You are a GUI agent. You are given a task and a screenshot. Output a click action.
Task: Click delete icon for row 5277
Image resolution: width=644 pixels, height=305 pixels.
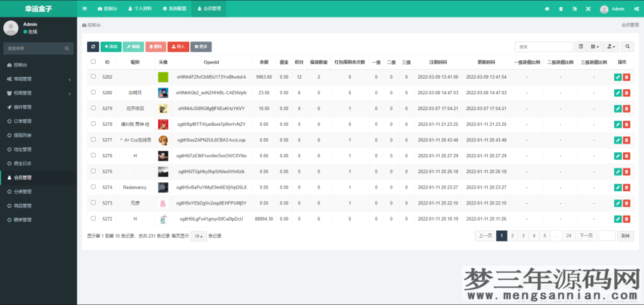pyautogui.click(x=626, y=140)
